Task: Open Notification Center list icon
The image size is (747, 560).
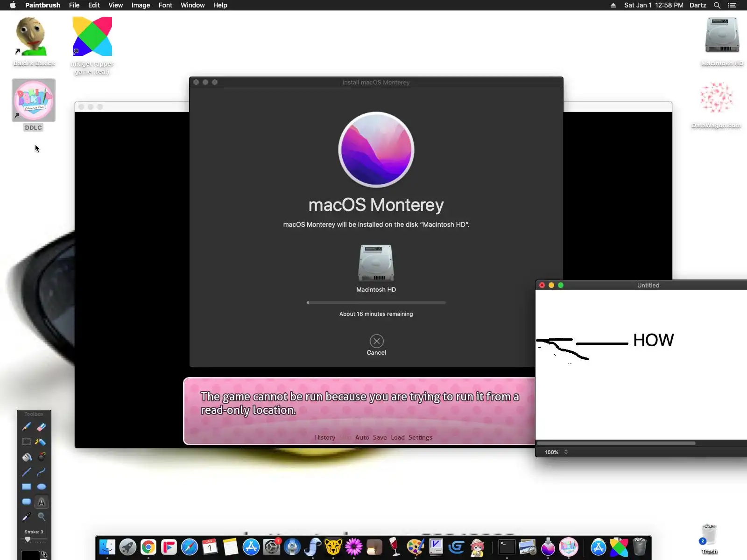Action: coord(732,5)
